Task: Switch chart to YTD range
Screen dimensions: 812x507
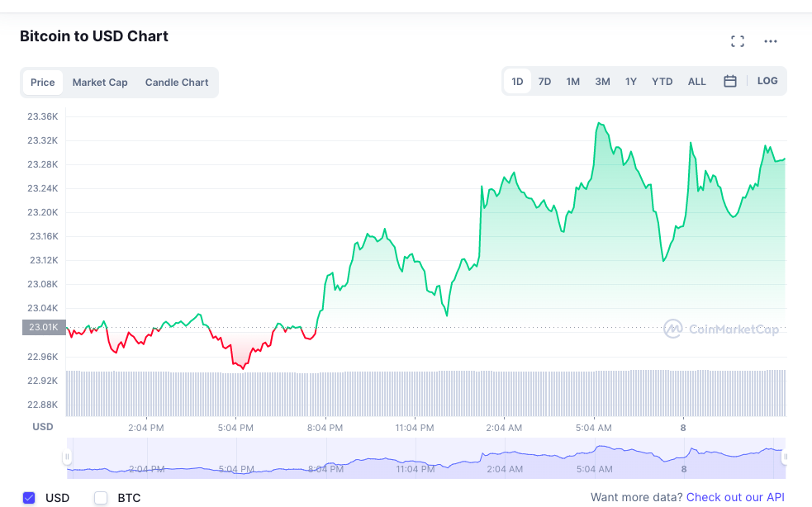Action: pyautogui.click(x=662, y=82)
